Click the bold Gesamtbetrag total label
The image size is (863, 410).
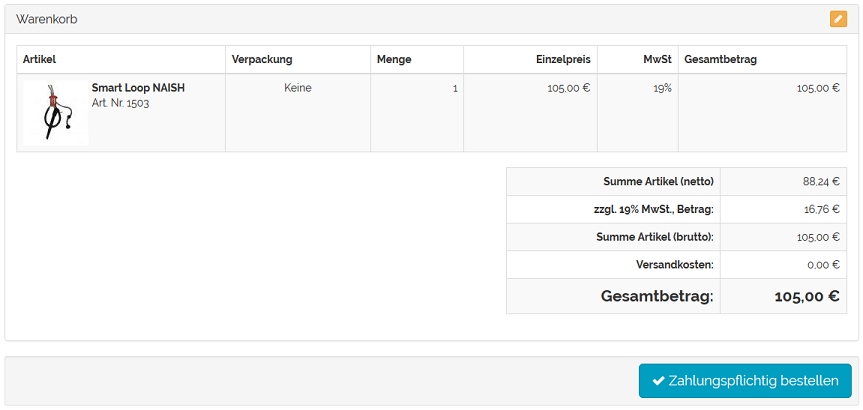(x=656, y=296)
